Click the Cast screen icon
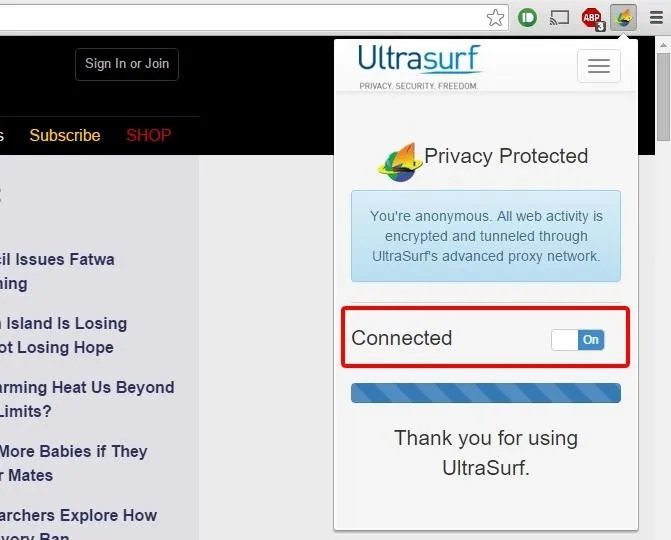Viewport: 671px width, 540px height. [559, 18]
